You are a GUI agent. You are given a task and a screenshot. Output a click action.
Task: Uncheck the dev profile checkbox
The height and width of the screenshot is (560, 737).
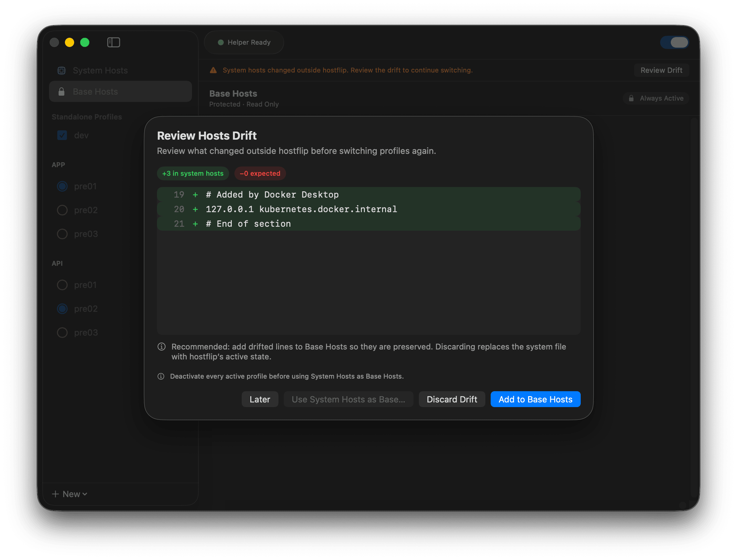tap(62, 135)
